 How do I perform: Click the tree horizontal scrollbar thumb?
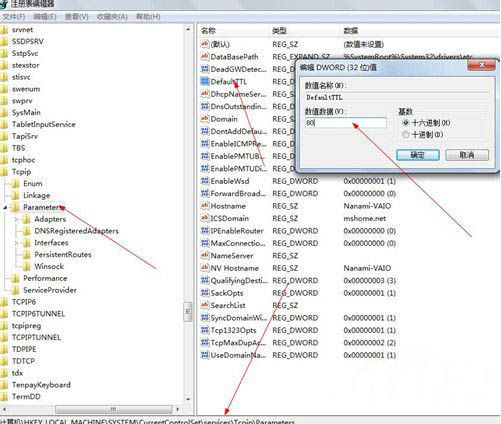point(113,409)
